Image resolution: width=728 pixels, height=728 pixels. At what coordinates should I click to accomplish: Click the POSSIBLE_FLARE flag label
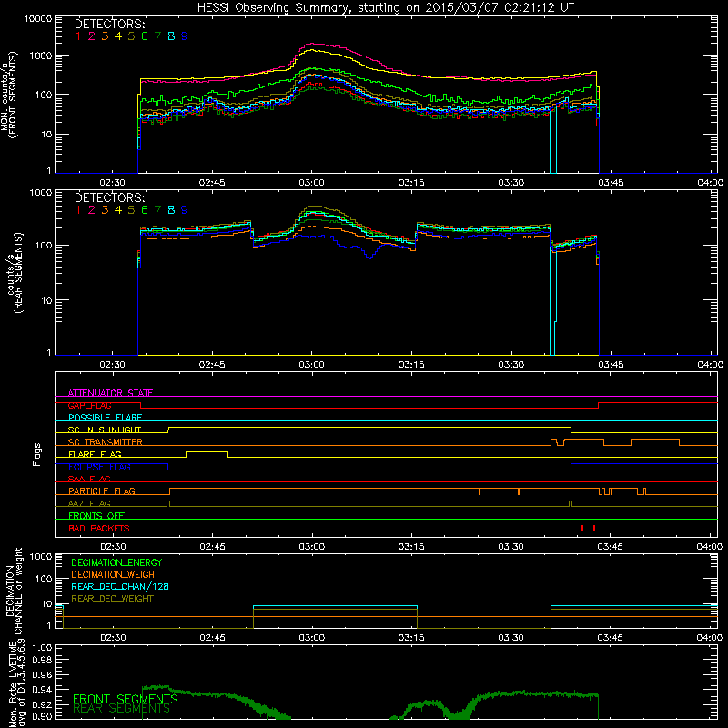pyautogui.click(x=105, y=418)
